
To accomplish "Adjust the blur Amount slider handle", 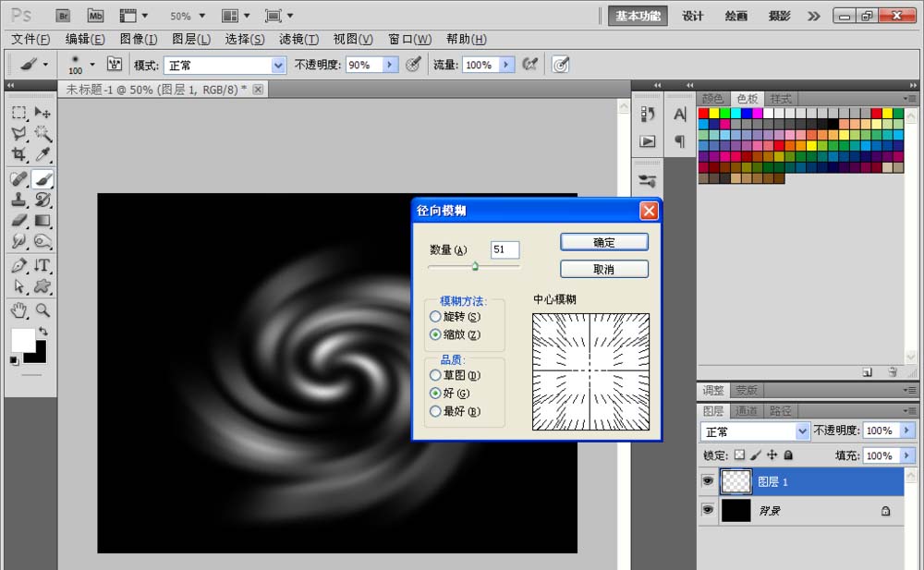I will click(475, 267).
